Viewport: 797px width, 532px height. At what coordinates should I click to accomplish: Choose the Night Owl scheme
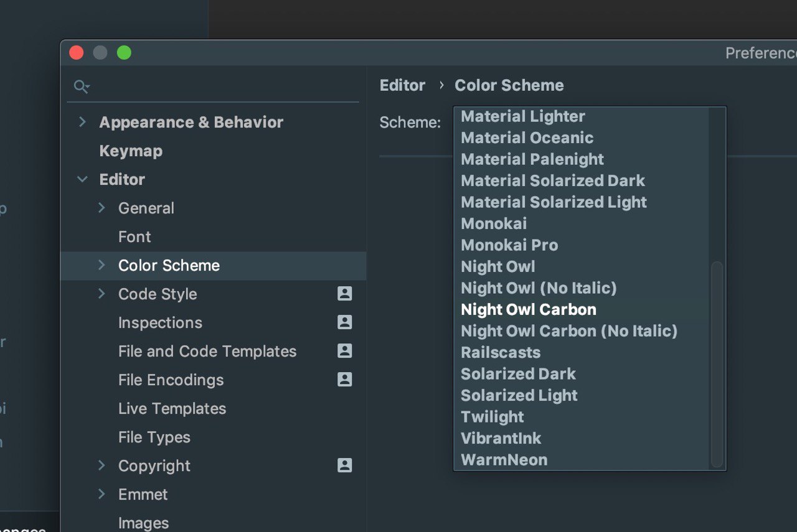click(498, 266)
